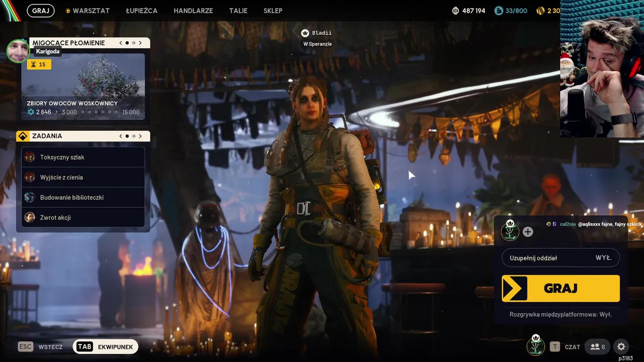644x362 pixels.
Task: Click the Wyjście z cienia quest icon
Action: pos(30,177)
